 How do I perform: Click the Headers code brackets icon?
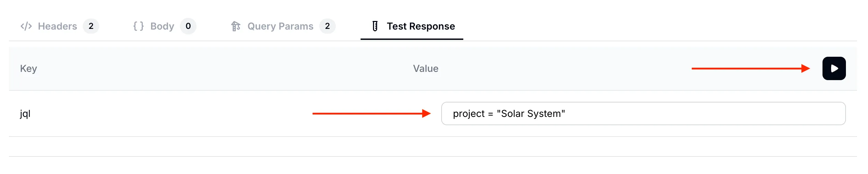pyautogui.click(x=26, y=26)
